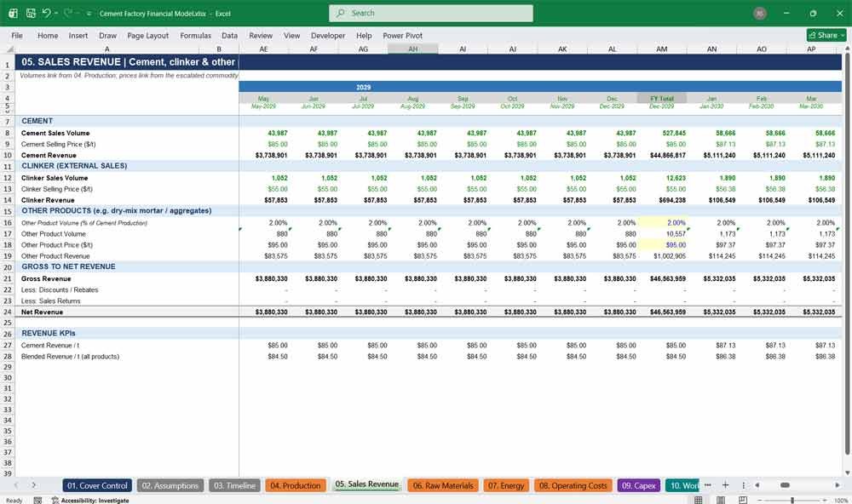
Task: Select the yellow 2.00% FY Total cell
Action: point(662,223)
